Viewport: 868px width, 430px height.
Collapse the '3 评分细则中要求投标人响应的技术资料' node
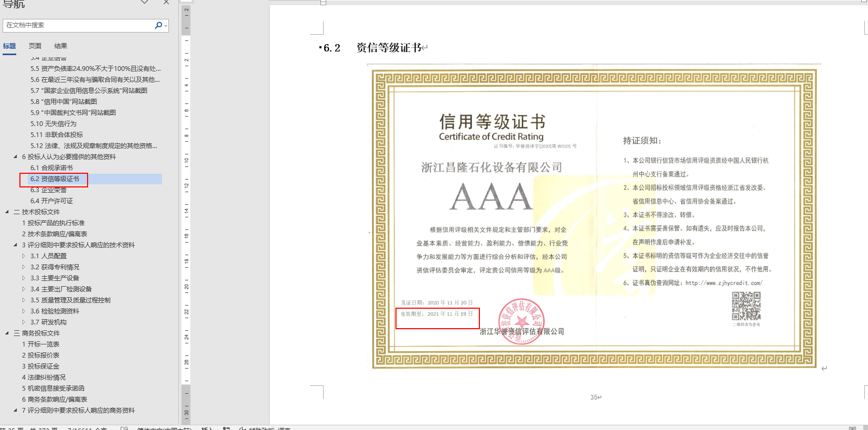[x=15, y=245]
